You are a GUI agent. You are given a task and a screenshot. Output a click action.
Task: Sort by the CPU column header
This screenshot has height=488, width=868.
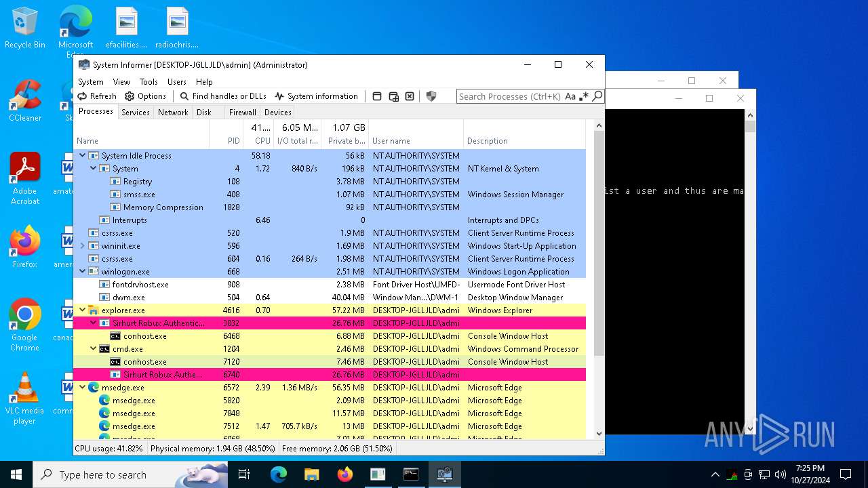(258, 135)
